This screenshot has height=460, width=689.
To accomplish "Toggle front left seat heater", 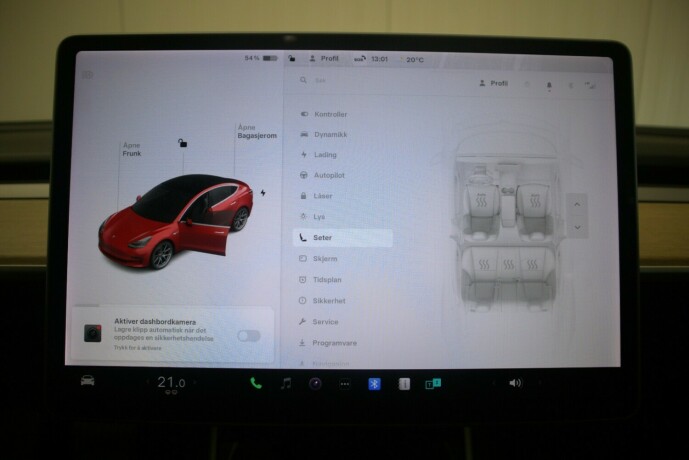I will (482, 200).
